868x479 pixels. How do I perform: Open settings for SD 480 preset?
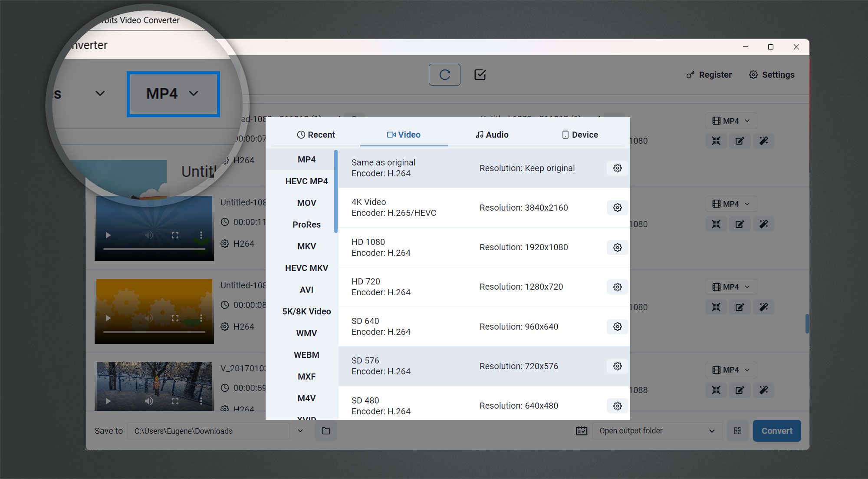click(x=617, y=405)
